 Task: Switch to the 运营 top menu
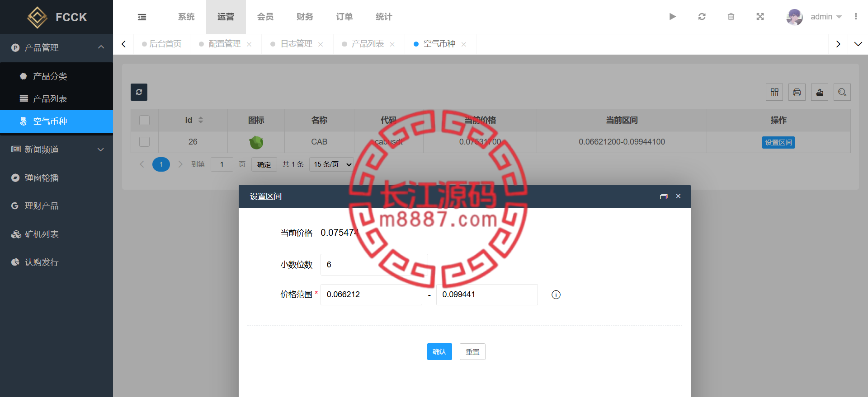coord(226,17)
